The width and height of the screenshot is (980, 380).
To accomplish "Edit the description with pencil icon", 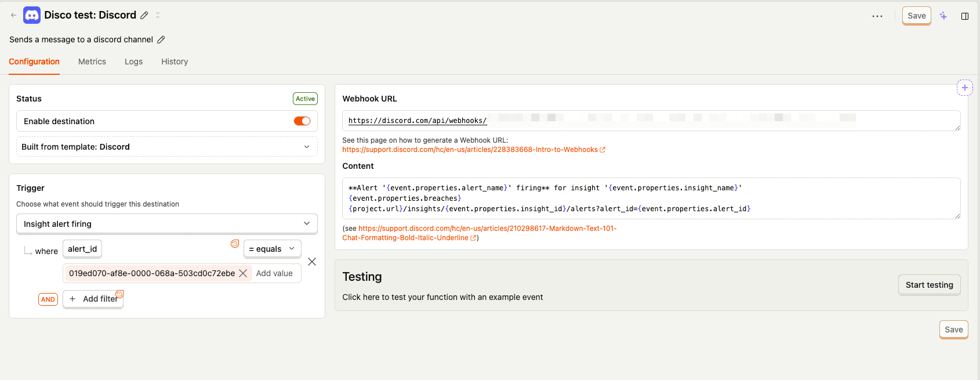I will click(x=161, y=39).
